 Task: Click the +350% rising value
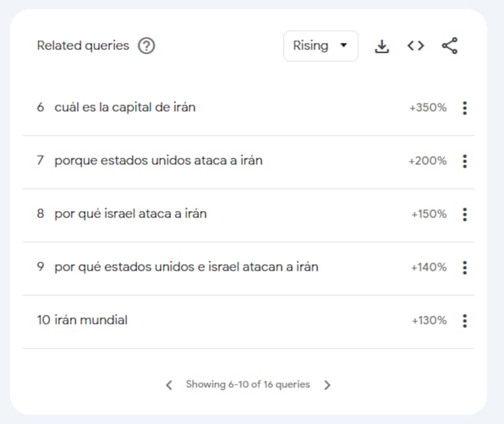click(x=428, y=108)
